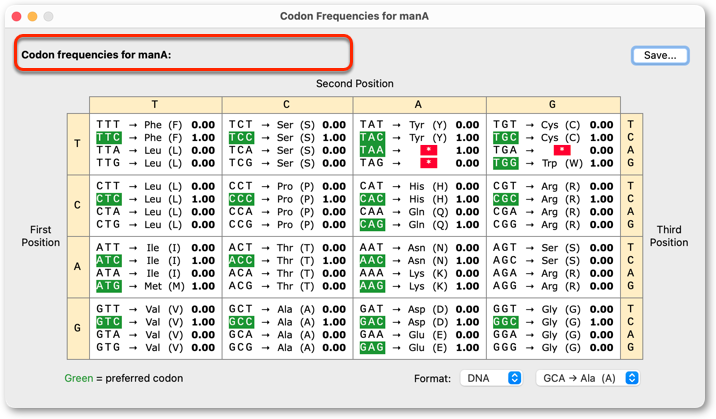
Task: Click the TTT codon text
Action: (x=109, y=125)
